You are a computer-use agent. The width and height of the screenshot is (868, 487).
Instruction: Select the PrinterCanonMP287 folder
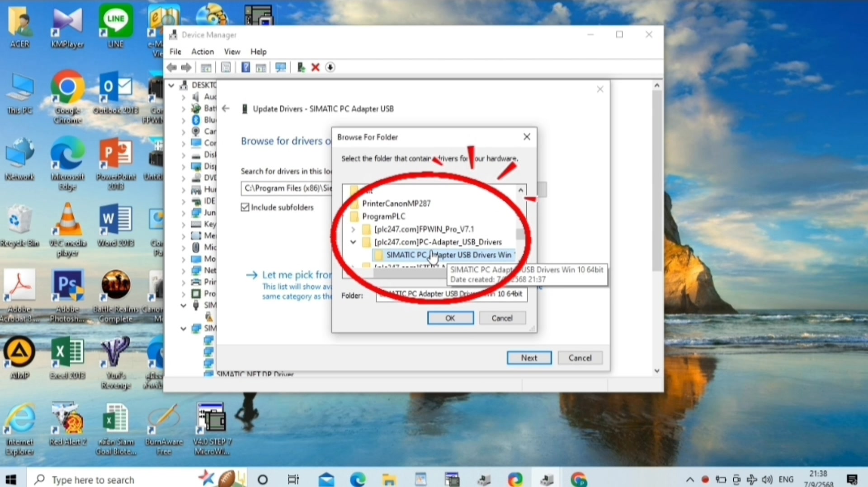(x=396, y=204)
